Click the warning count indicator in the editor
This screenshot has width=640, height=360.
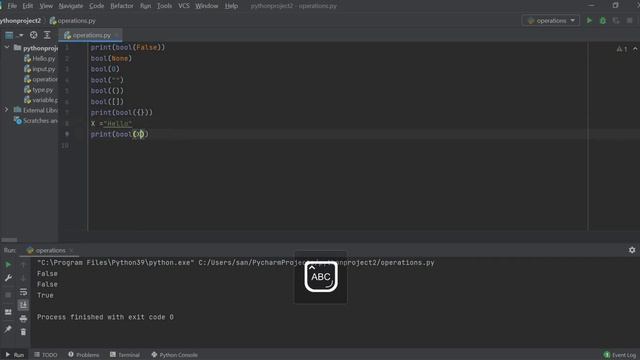[x=622, y=49]
